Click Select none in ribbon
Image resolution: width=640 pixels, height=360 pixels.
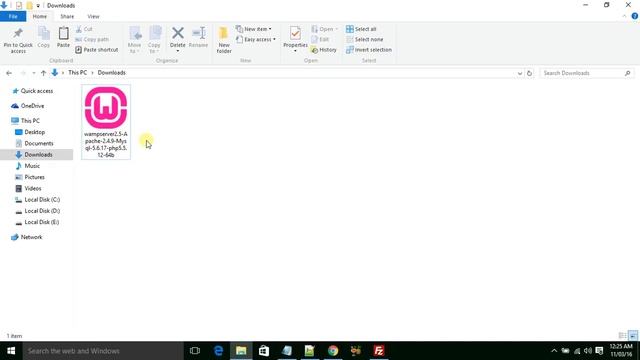[x=364, y=39]
